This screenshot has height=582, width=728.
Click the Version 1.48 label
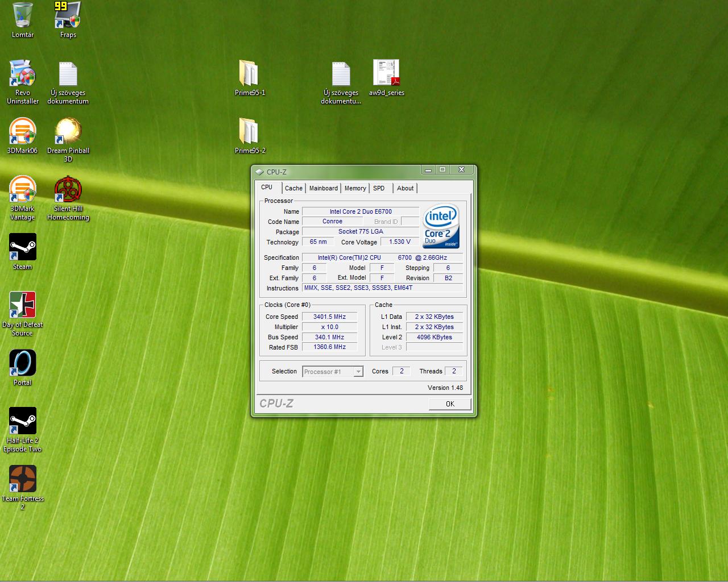click(445, 388)
